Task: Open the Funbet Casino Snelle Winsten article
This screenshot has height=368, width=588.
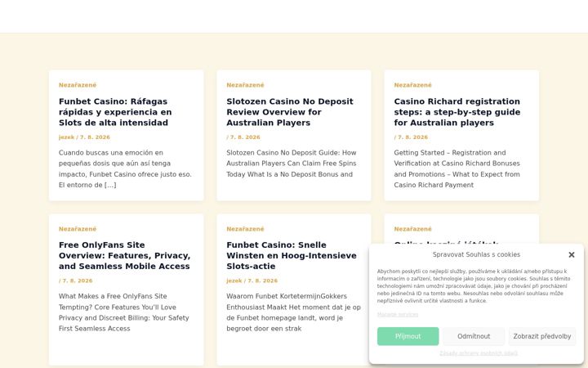Action: tap(292, 255)
